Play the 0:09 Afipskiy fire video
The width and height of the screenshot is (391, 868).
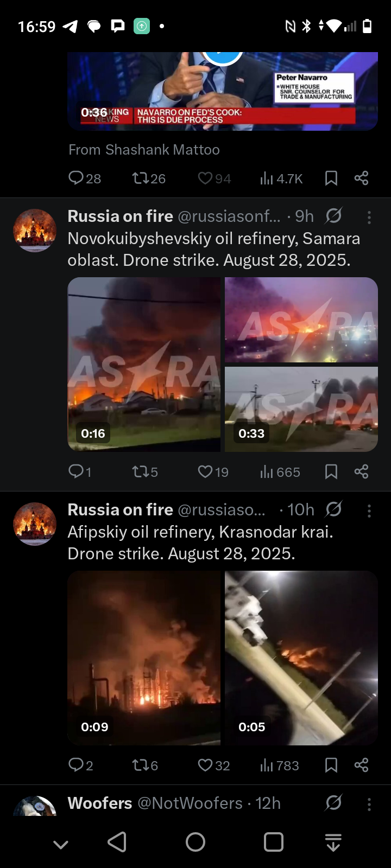144,658
